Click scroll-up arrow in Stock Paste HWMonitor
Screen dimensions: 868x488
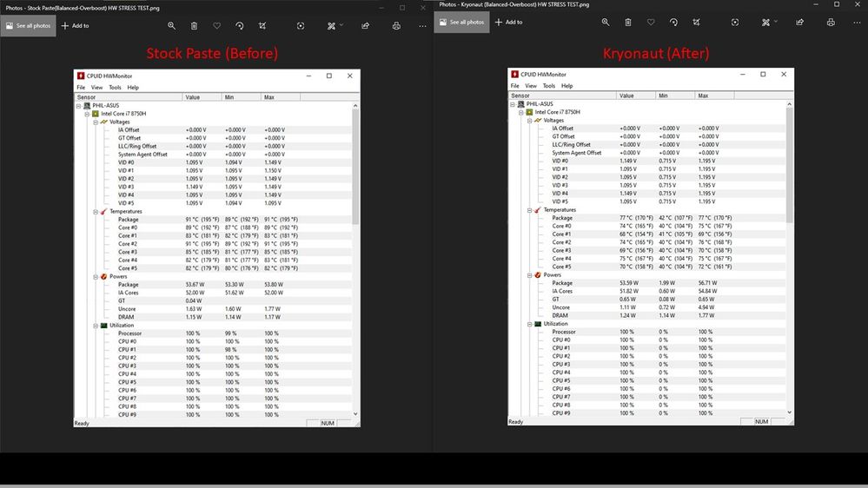pyautogui.click(x=355, y=105)
